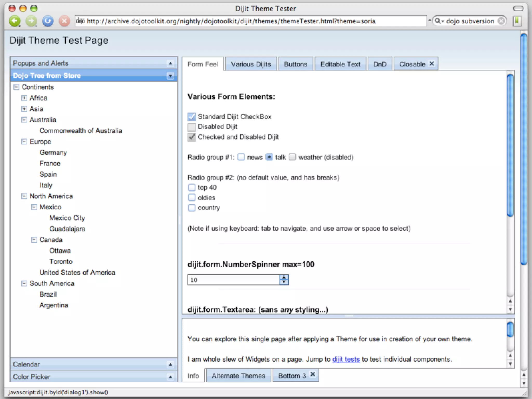Click the page scrollbar down arrow
532x399 pixels.
coord(524,383)
